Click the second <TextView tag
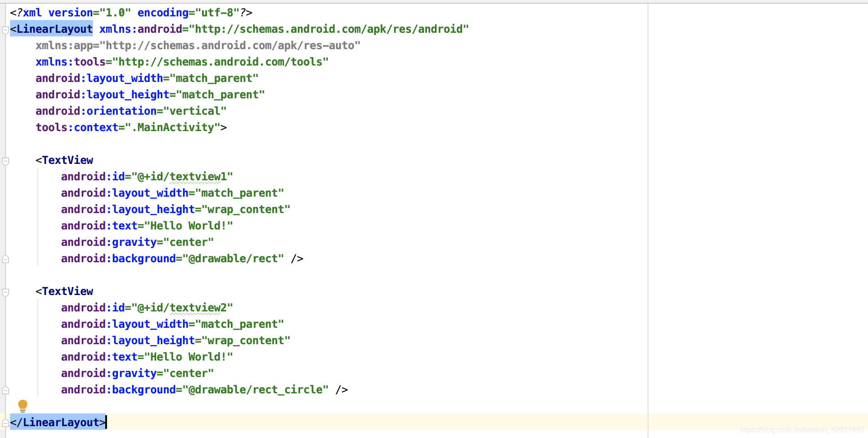Viewport: 868px width, 438px height. click(64, 291)
